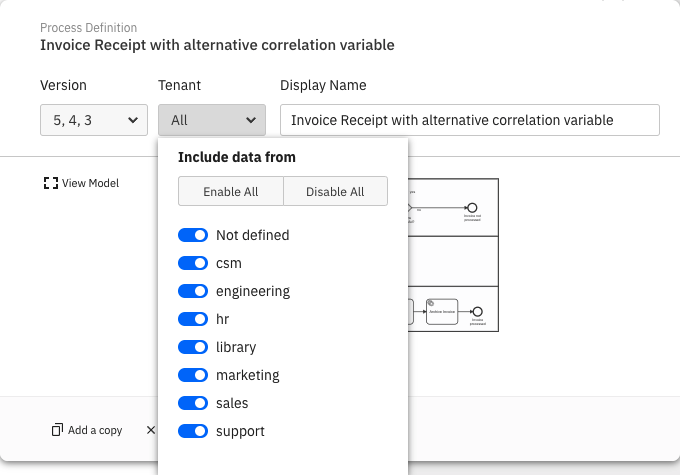This screenshot has width=680, height=475.
Task: Disable the marketing tenant toggle
Action: coord(193,375)
